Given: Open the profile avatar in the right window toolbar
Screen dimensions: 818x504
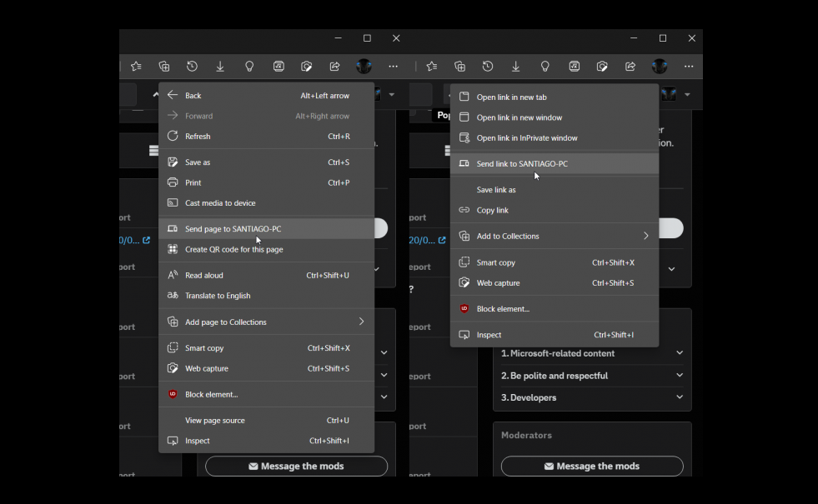Looking at the screenshot, I should click(x=660, y=67).
